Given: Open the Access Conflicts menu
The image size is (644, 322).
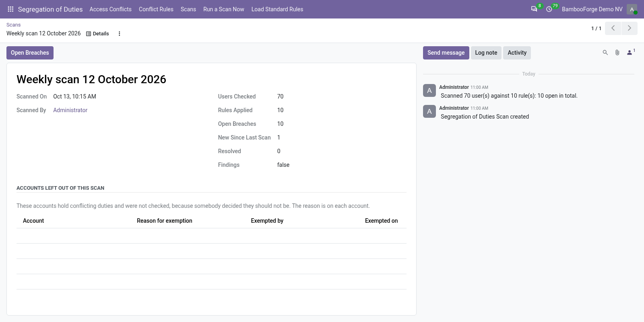Looking at the screenshot, I should (x=111, y=9).
